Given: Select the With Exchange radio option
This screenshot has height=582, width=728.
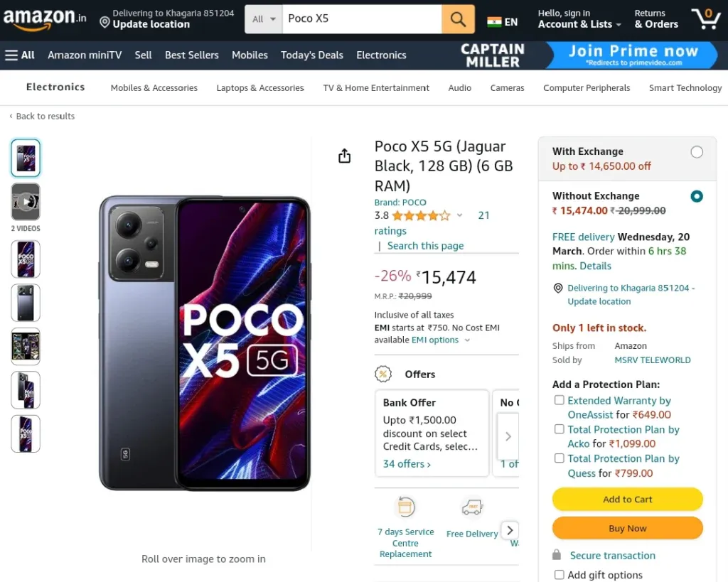Looking at the screenshot, I should 697,152.
